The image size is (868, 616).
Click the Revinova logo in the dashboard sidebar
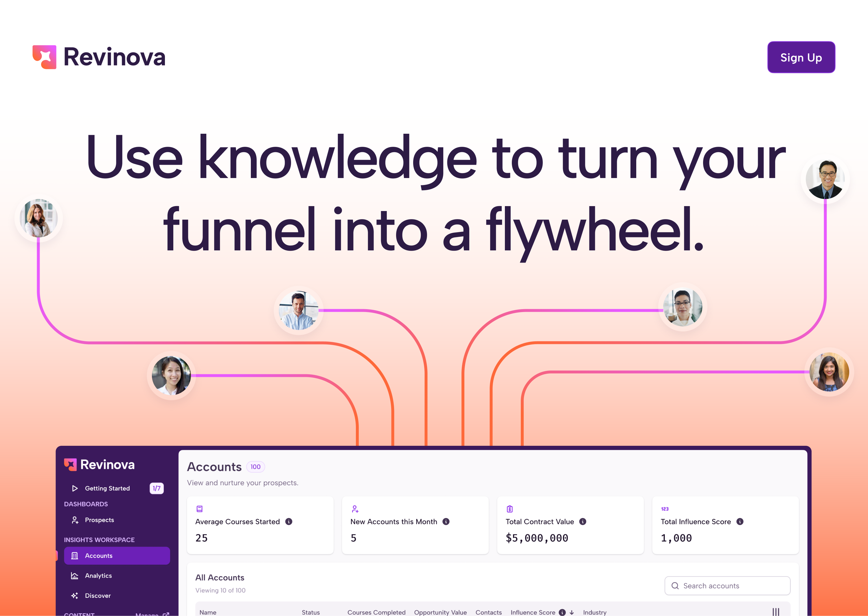pos(99,465)
